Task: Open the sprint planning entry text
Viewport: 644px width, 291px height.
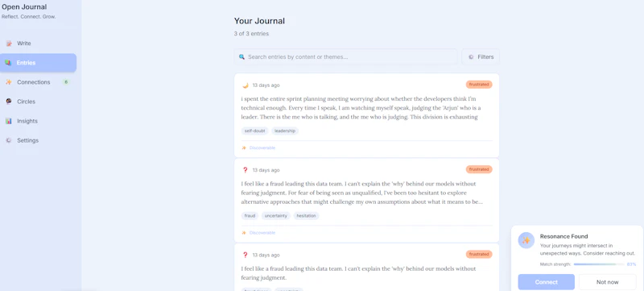Action: coord(361,108)
